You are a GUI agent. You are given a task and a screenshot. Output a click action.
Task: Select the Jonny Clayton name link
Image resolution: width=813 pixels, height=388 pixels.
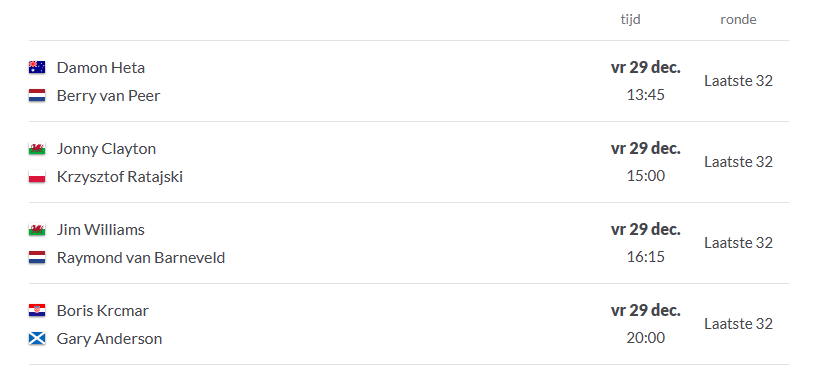click(106, 149)
